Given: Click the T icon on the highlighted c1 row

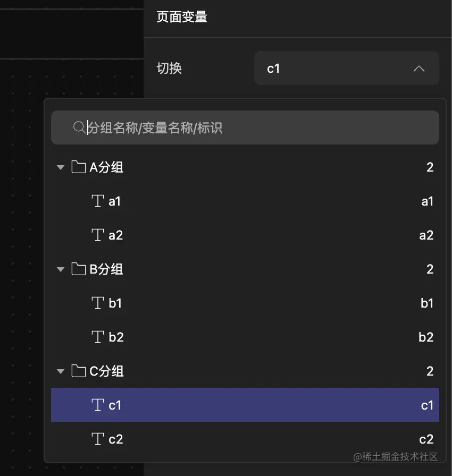Looking at the screenshot, I should coord(97,405).
